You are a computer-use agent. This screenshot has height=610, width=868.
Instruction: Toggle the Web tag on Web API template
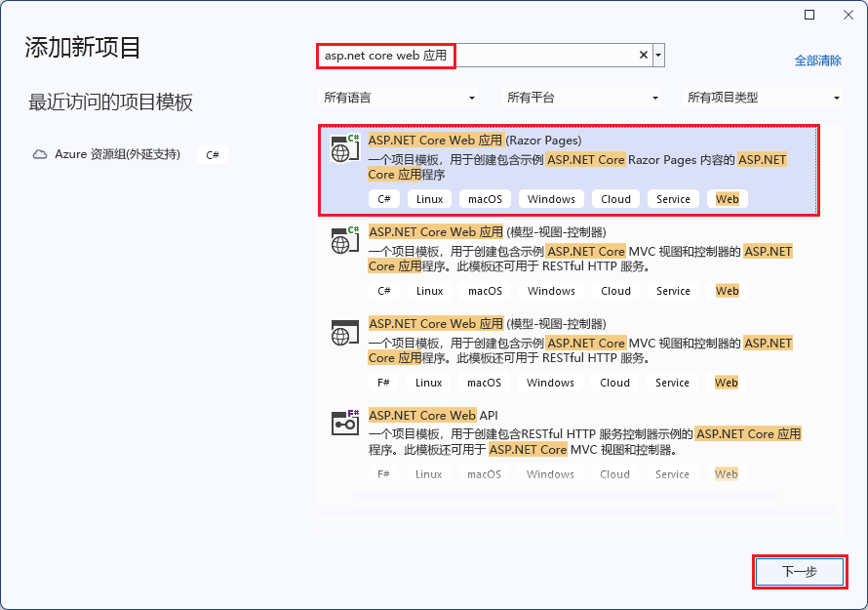pos(725,473)
